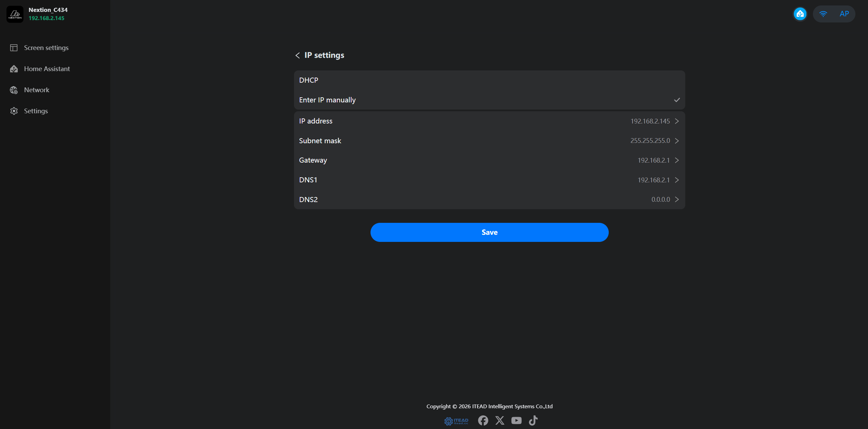Click the Settings gear icon
Viewport: 868px width, 429px height.
[14, 111]
